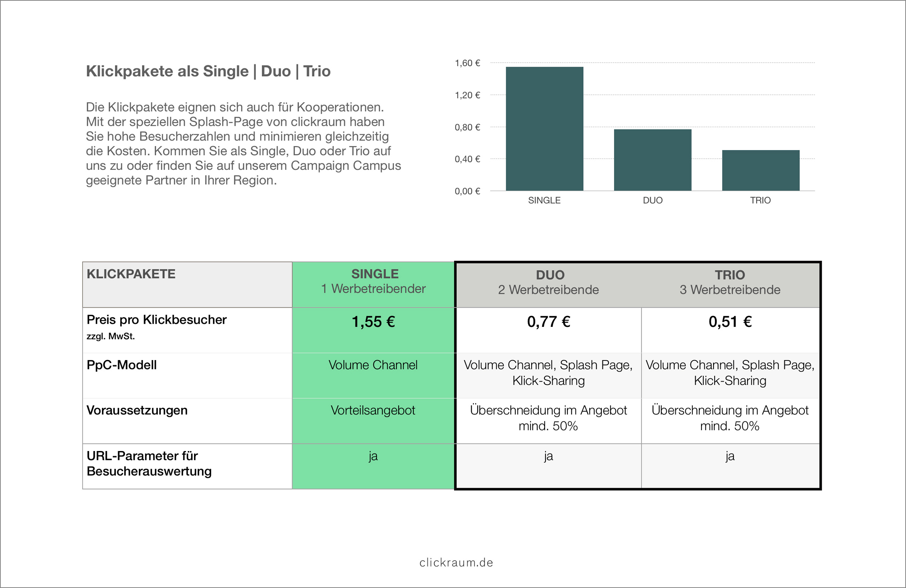This screenshot has width=906, height=588.
Task: Click the '1,60 €' axis label
Action: tap(467, 63)
